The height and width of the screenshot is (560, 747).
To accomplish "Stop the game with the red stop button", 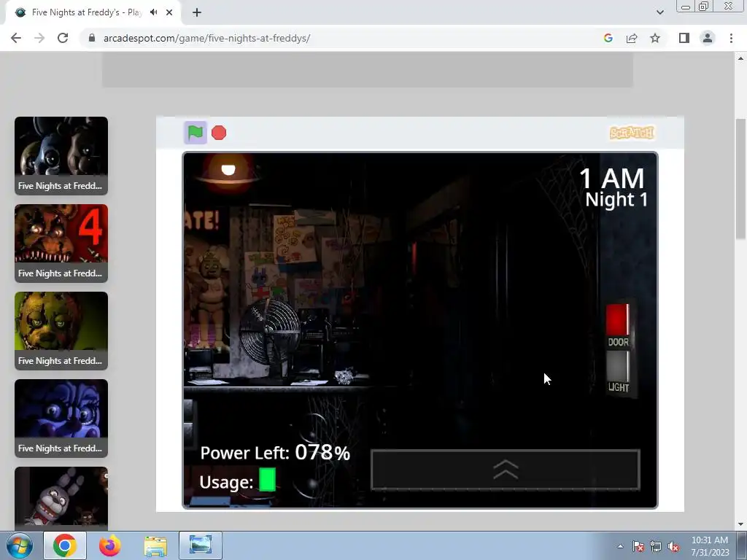I will tap(219, 133).
